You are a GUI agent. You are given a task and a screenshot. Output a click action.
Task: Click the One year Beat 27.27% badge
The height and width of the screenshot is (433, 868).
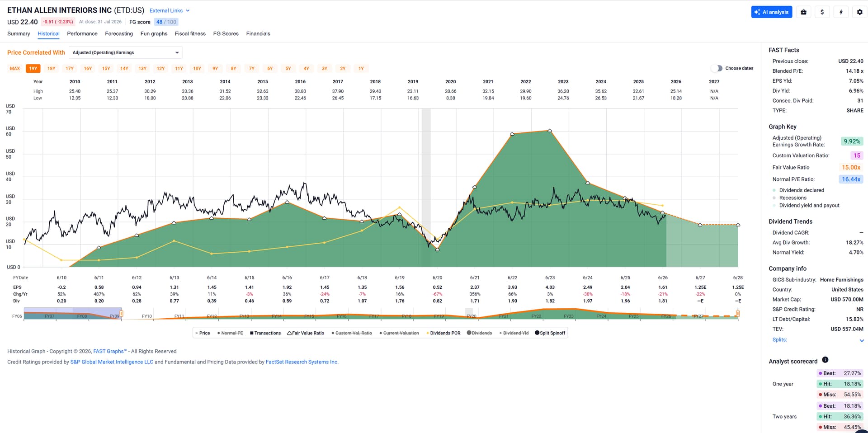[x=840, y=373]
